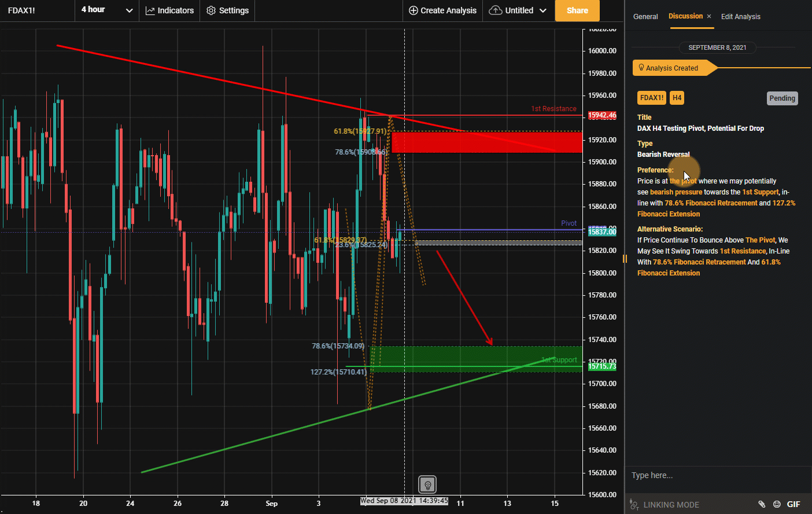Select the Discussion tab

pos(685,16)
